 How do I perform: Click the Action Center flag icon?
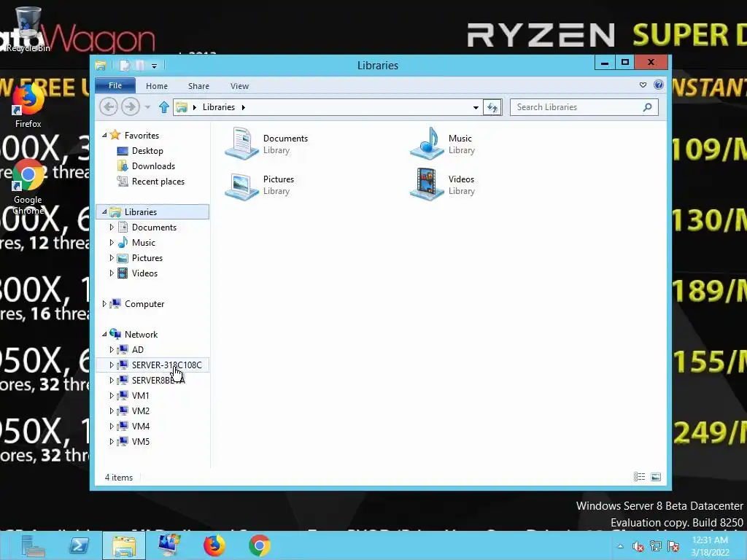[673, 547]
